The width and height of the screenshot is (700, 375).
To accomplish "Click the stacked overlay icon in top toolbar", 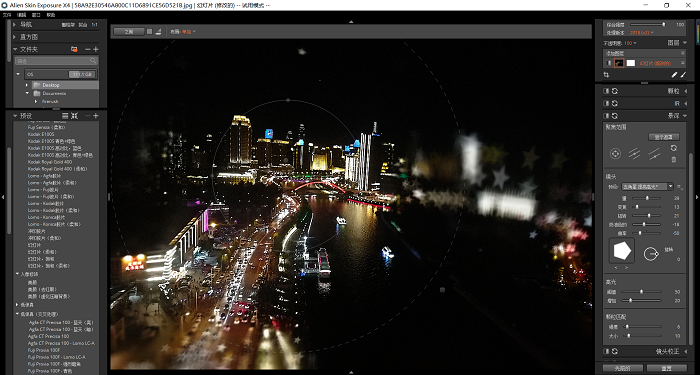I will (158, 32).
